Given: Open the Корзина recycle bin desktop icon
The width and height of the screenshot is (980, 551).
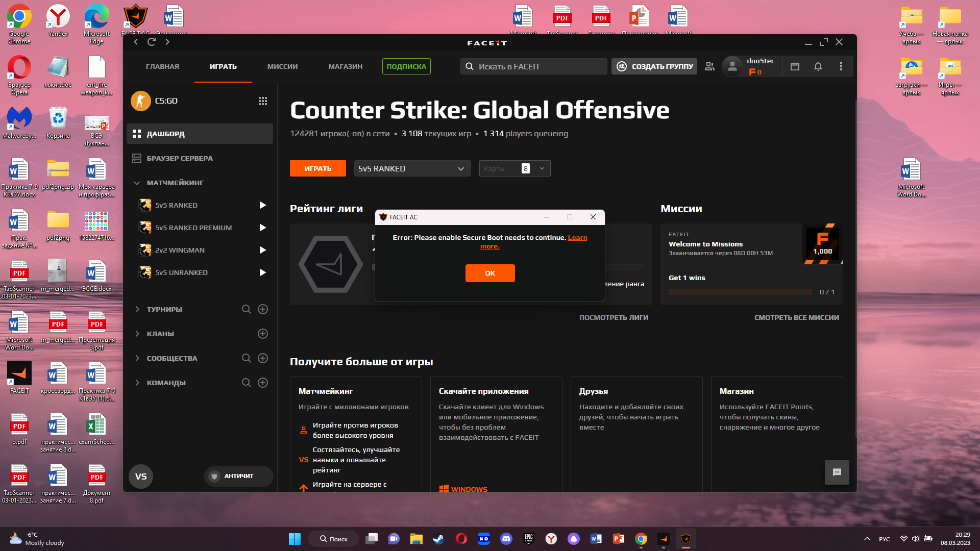Looking at the screenshot, I should coord(58,122).
